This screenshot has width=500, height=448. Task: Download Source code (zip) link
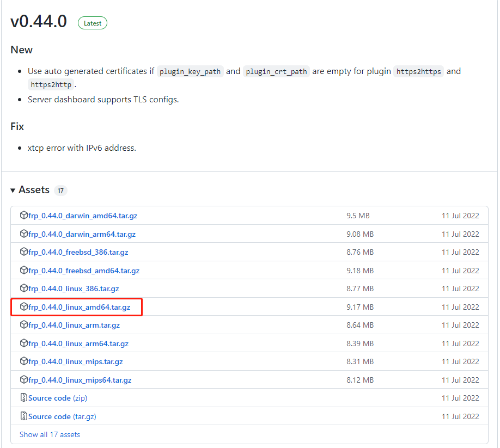(58, 398)
